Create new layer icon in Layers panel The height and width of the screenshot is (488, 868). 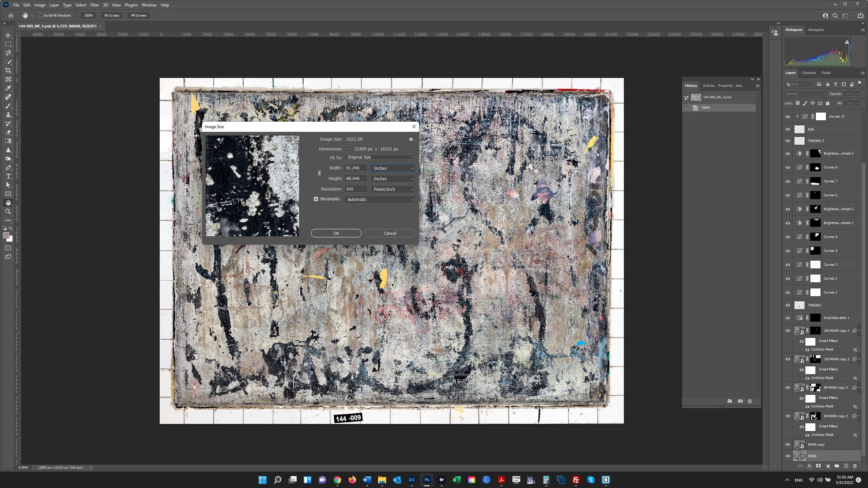[846, 466]
